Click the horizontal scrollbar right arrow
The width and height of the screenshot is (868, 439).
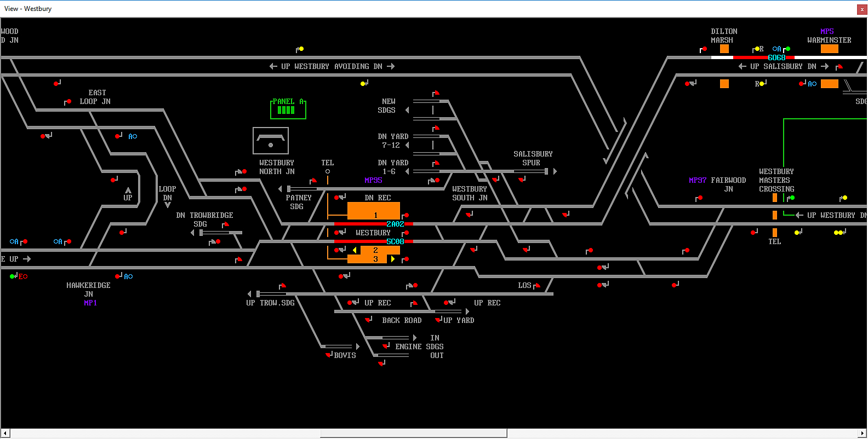coord(863,434)
